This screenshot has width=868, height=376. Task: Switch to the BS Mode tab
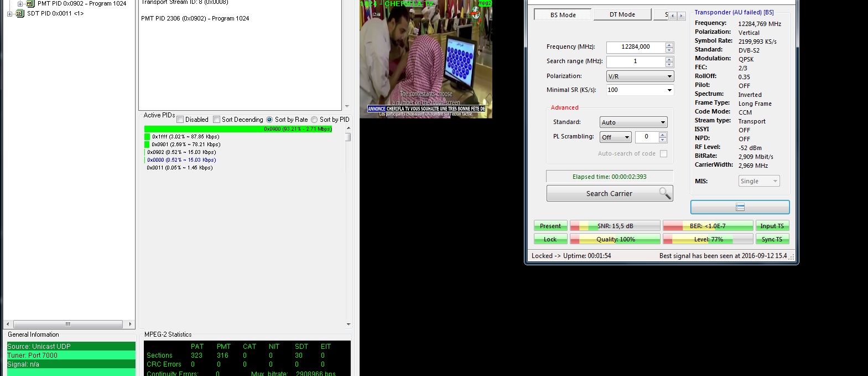[x=563, y=15]
